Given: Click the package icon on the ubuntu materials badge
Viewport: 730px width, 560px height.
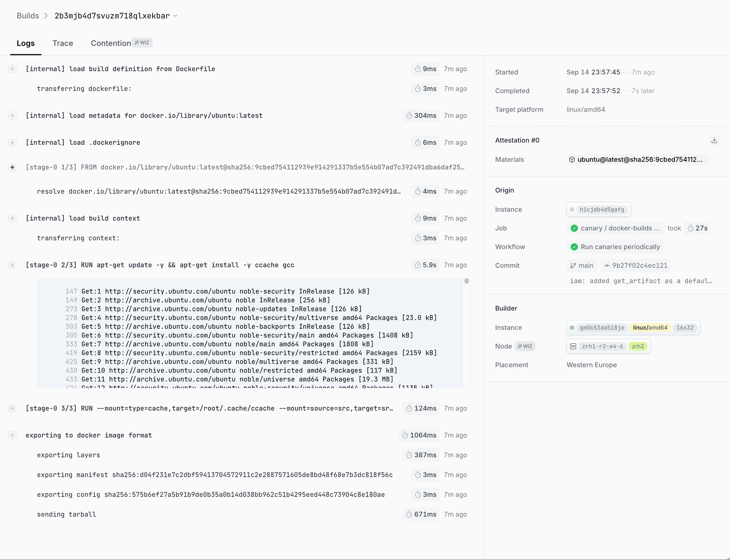Looking at the screenshot, I should tap(572, 159).
